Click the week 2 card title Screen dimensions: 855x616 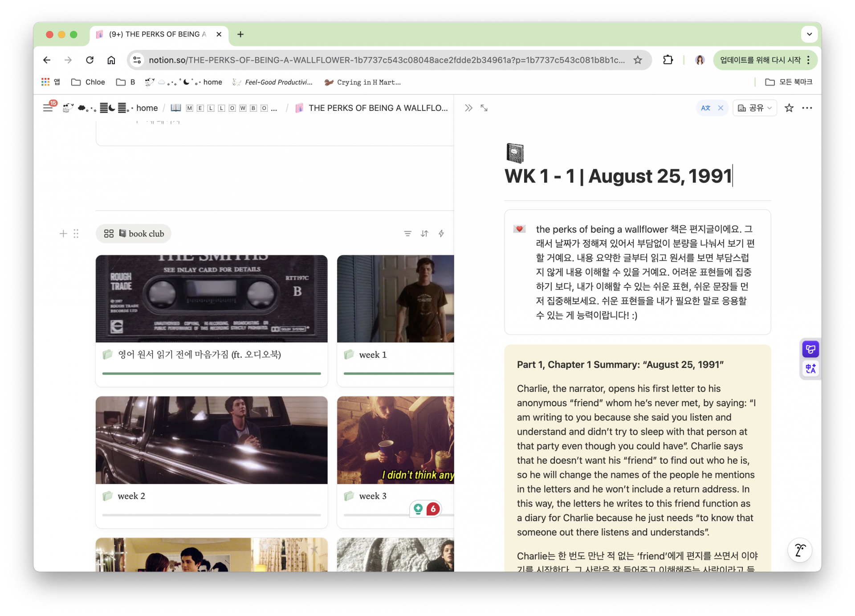(x=131, y=496)
